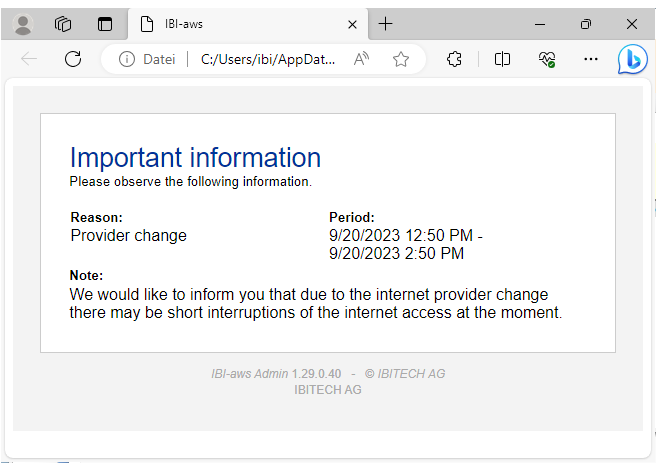The height and width of the screenshot is (463, 656).
Task: Open the browser essentials heart icon
Action: click(546, 59)
